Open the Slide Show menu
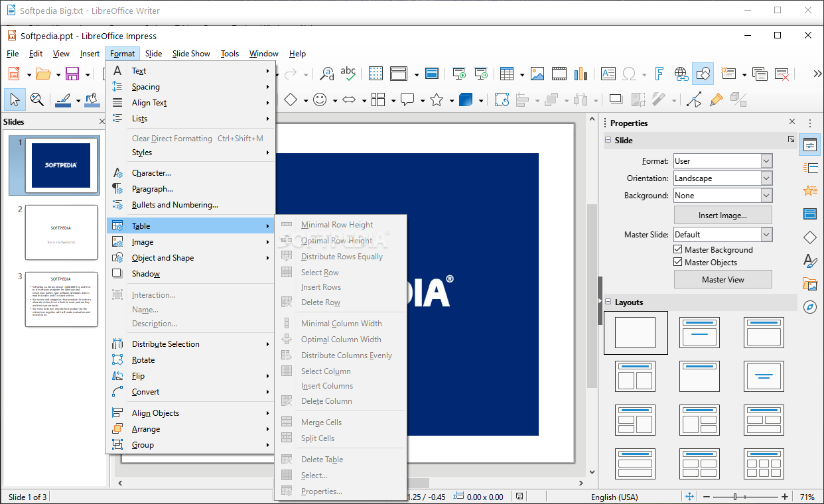Image resolution: width=824 pixels, height=504 pixels. (x=191, y=54)
